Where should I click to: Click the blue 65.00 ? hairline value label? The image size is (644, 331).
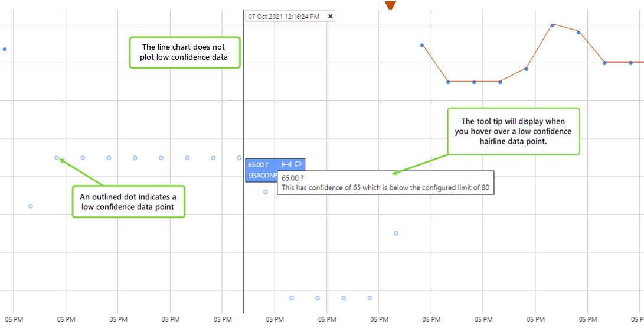[x=260, y=165]
